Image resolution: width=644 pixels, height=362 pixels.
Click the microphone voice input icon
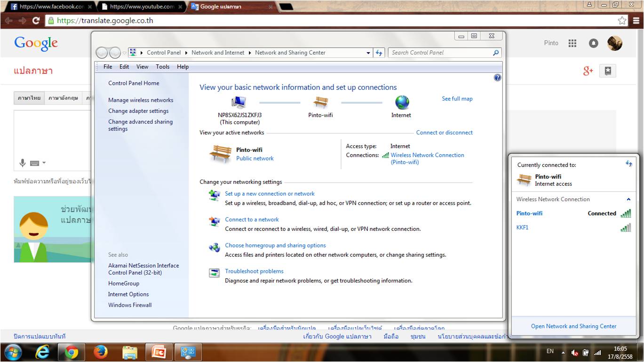click(x=22, y=163)
